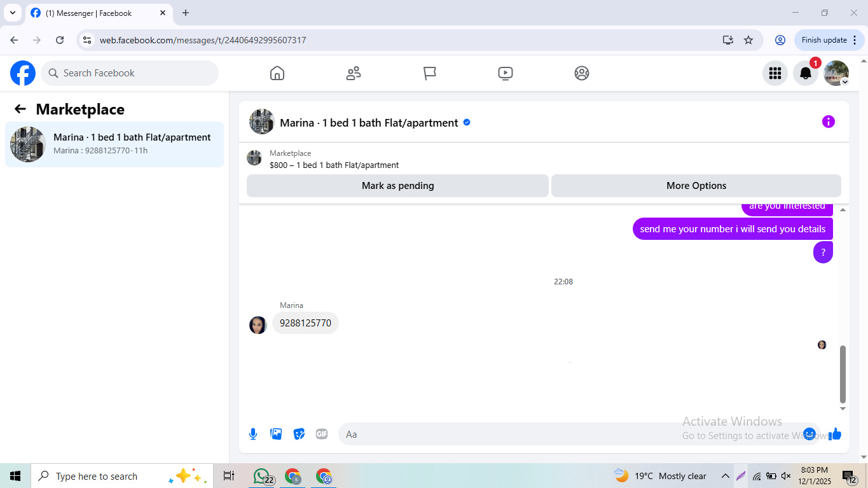The image size is (868, 488).
Task: Open the Facebook logo home link
Action: pos(23,73)
